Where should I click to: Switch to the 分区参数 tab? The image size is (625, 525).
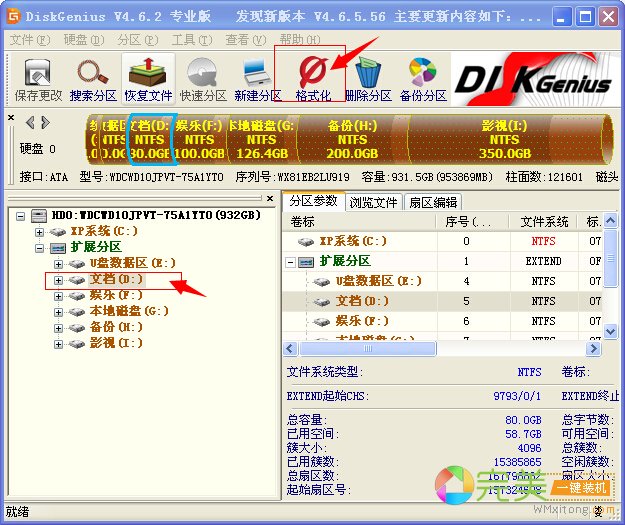pos(313,201)
